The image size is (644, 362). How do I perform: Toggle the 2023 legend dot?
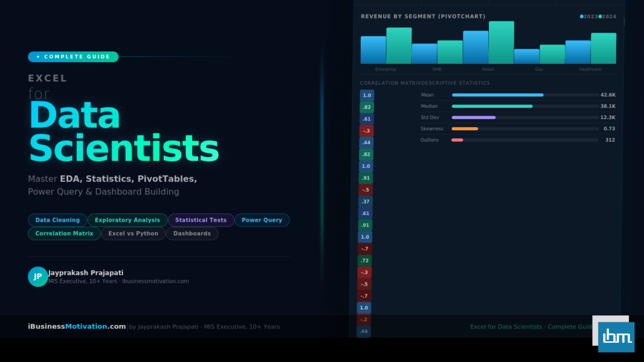pos(581,16)
